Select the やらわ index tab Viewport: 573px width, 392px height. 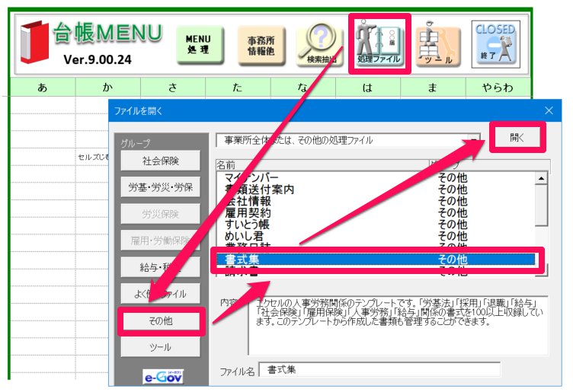pos(498,88)
